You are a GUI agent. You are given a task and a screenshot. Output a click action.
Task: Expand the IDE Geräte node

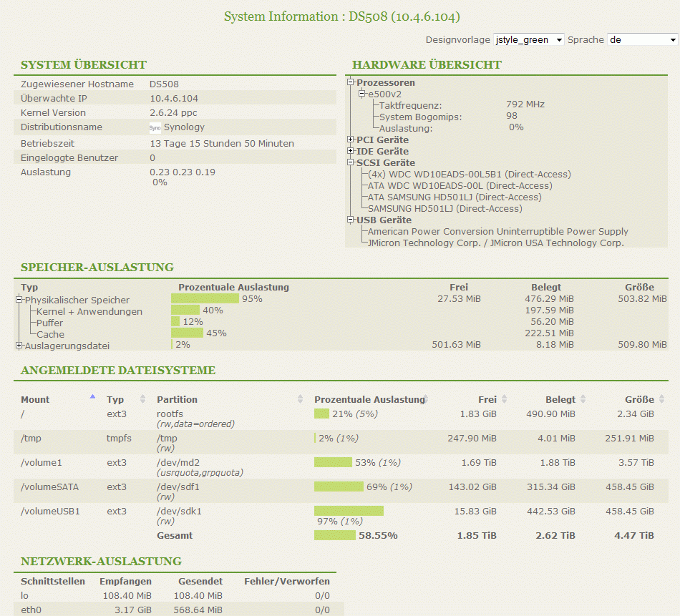click(x=351, y=151)
